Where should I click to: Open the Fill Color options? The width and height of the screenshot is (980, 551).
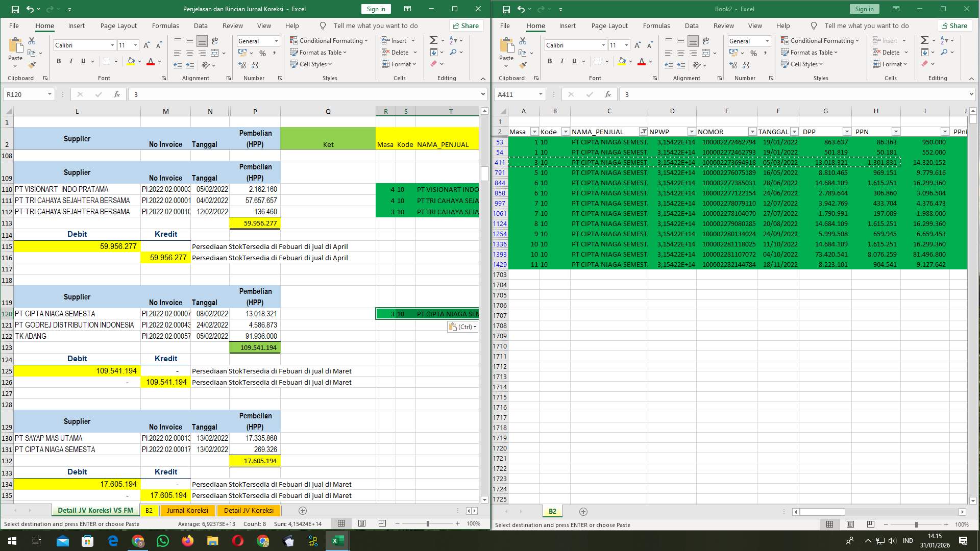pyautogui.click(x=138, y=61)
